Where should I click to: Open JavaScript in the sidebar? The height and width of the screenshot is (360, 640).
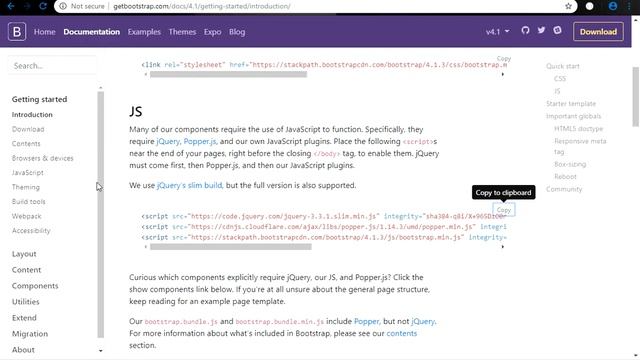pyautogui.click(x=27, y=173)
